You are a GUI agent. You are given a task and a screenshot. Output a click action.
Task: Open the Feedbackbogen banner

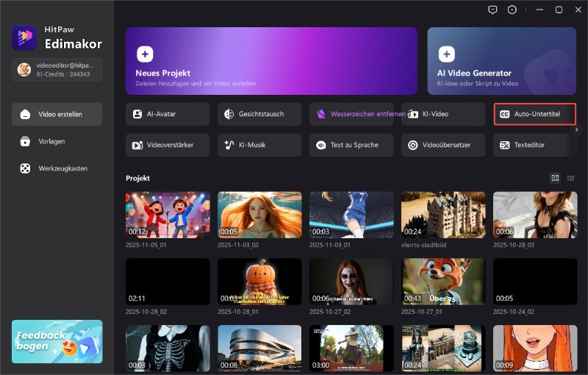(57, 341)
